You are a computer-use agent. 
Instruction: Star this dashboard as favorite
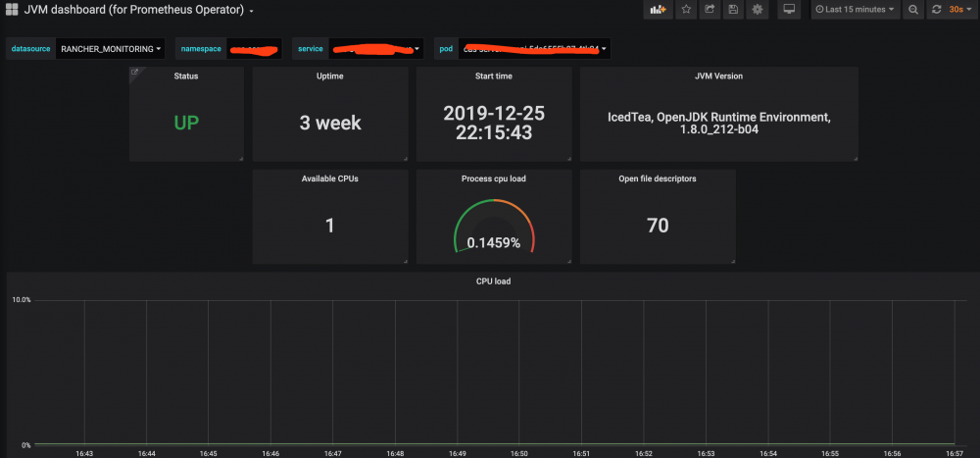[x=686, y=10]
